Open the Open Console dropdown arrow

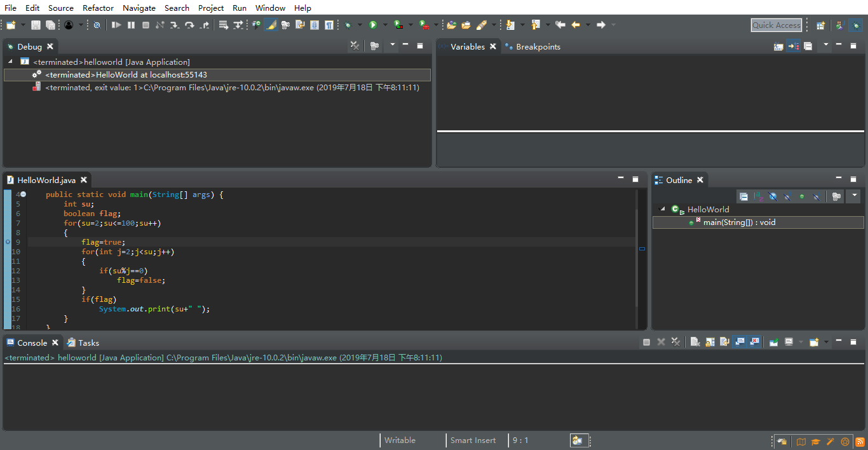(826, 342)
